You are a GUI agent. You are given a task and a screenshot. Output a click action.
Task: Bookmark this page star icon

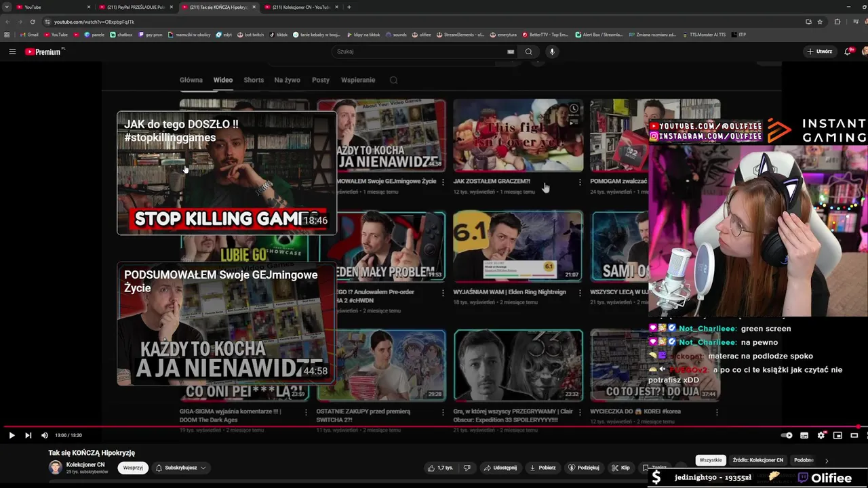click(819, 22)
